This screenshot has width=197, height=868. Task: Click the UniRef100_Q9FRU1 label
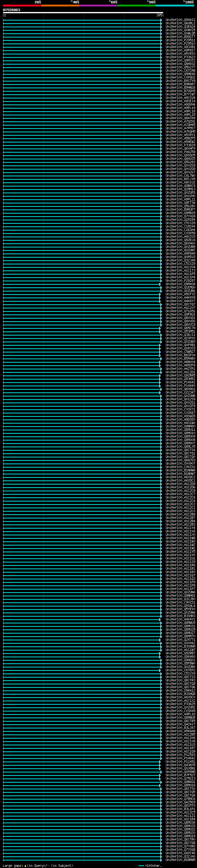point(180,314)
